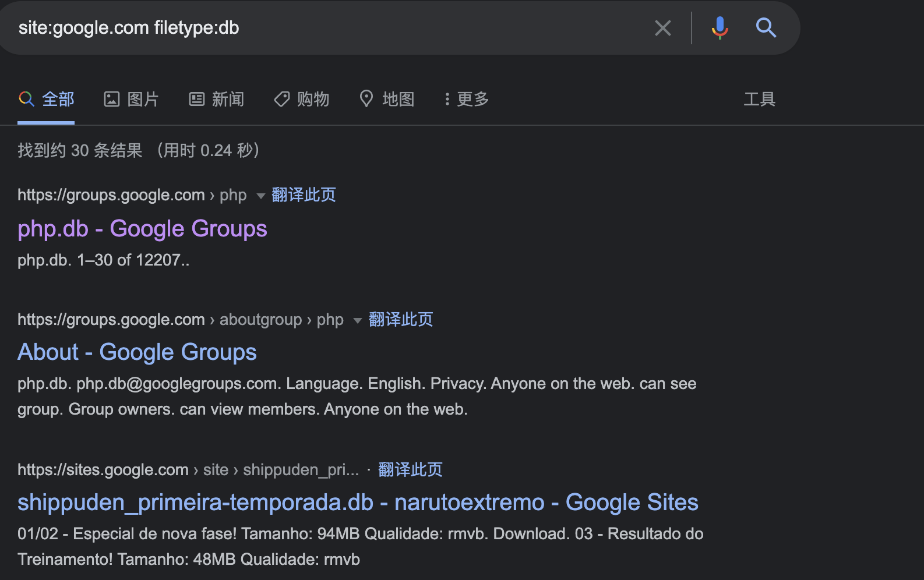The width and height of the screenshot is (924, 580).
Task: Click the https://groups.google.com › php URL text
Action: pyautogui.click(x=132, y=195)
